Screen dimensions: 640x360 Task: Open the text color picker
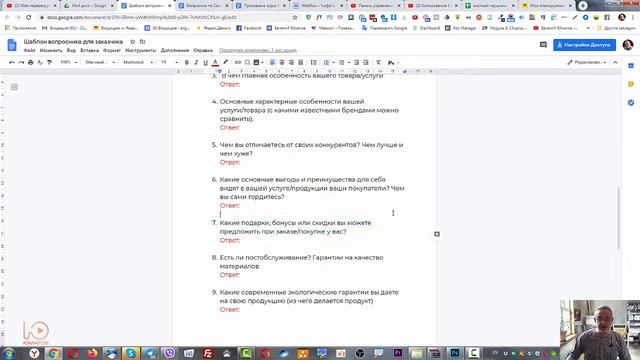click(215, 62)
